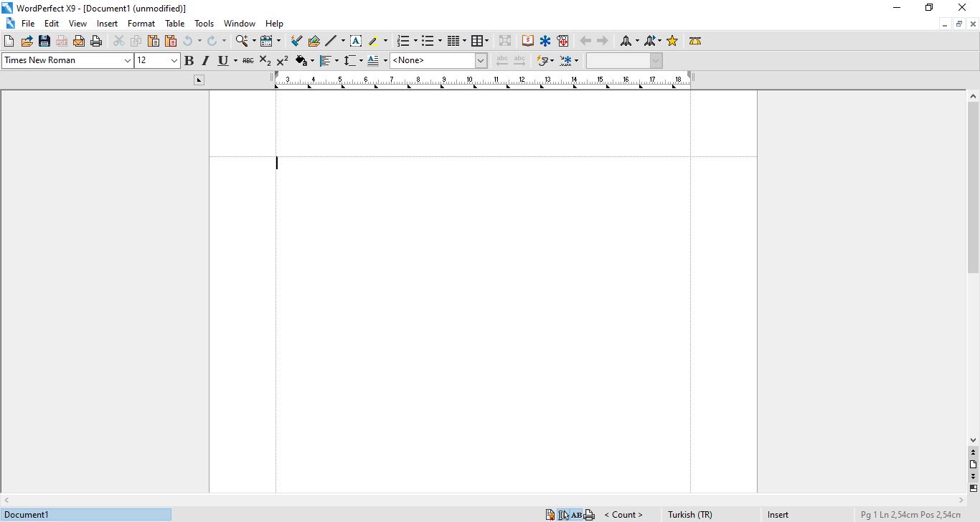Open the File menu
The image size is (980, 522).
tap(28, 24)
